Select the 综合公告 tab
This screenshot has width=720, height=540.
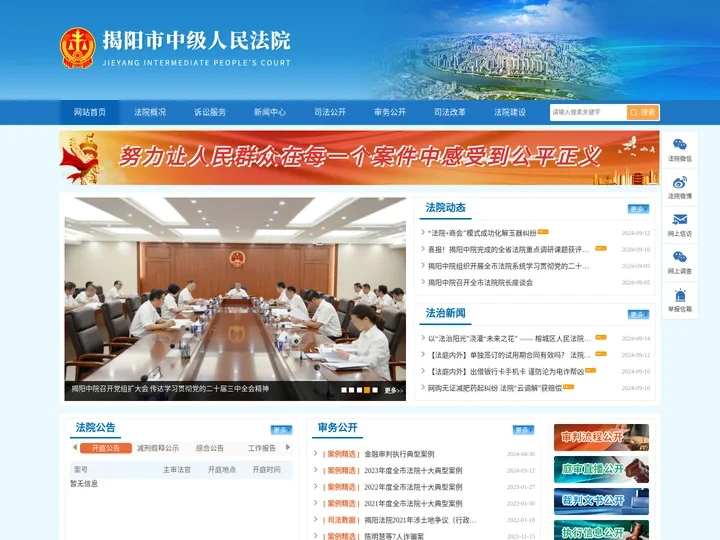pos(210,448)
